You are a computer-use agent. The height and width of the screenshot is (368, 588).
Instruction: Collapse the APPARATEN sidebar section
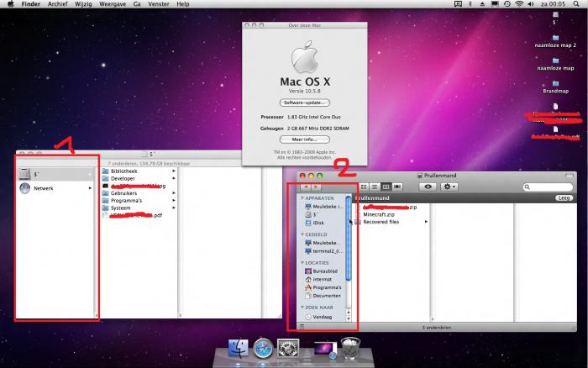coord(302,197)
